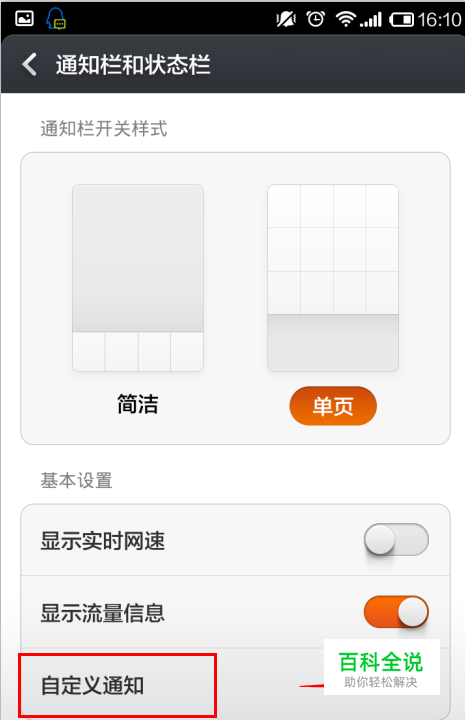The image size is (465, 720).
Task: Tap the muted sound status icon
Action: (x=286, y=19)
